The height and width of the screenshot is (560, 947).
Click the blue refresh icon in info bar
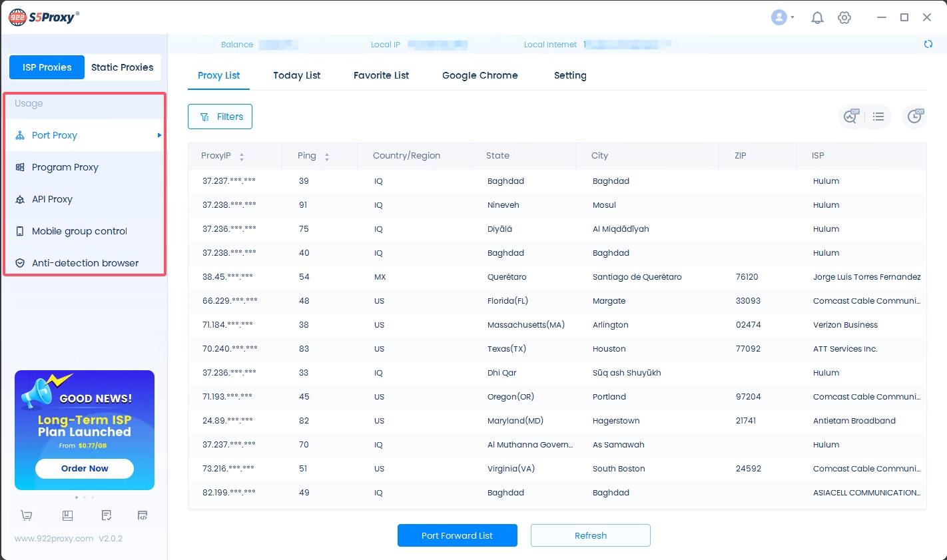pyautogui.click(x=928, y=44)
